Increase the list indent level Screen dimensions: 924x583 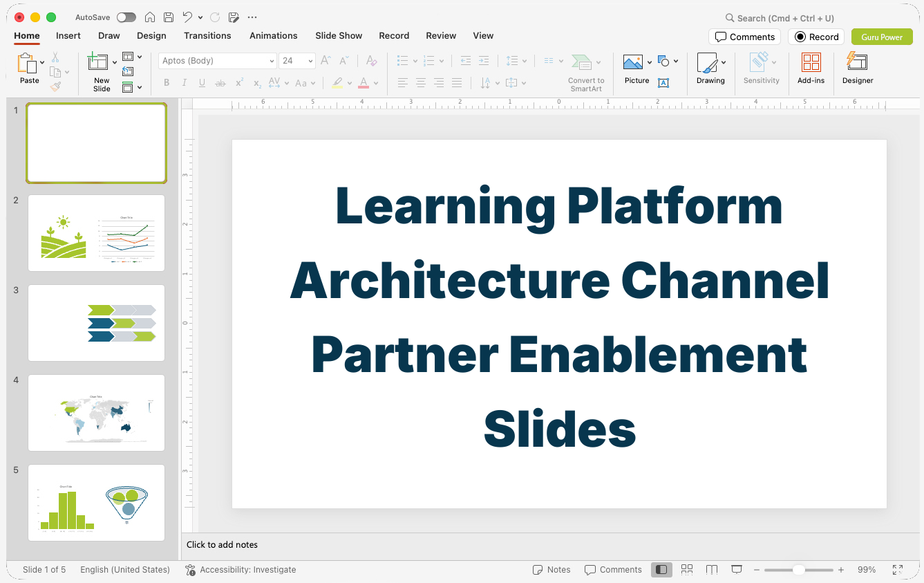(x=484, y=61)
